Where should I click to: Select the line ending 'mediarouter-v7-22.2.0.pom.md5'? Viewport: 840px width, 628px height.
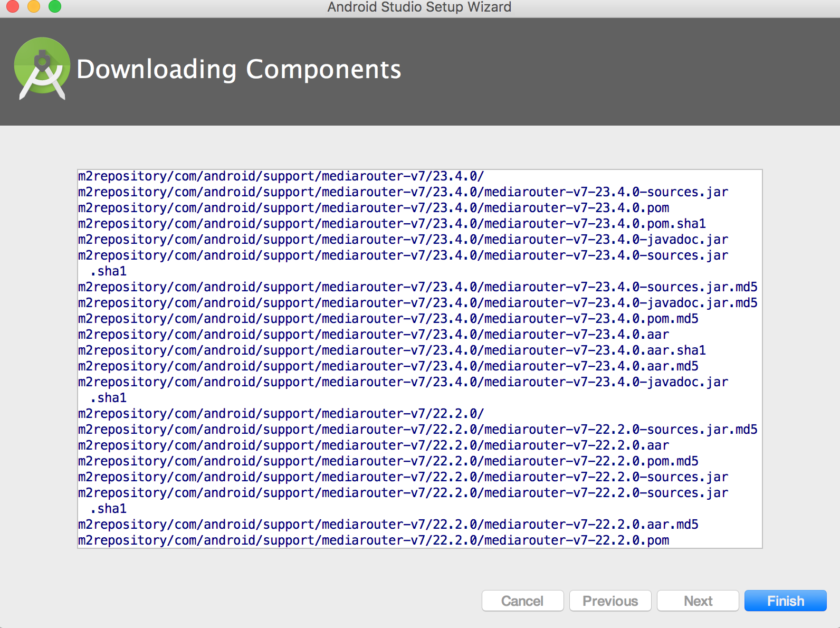click(388, 461)
